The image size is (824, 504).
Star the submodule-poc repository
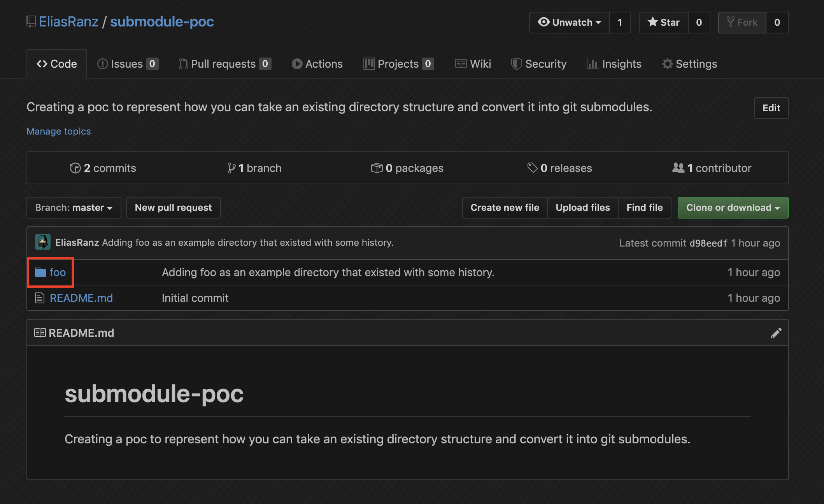664,23
